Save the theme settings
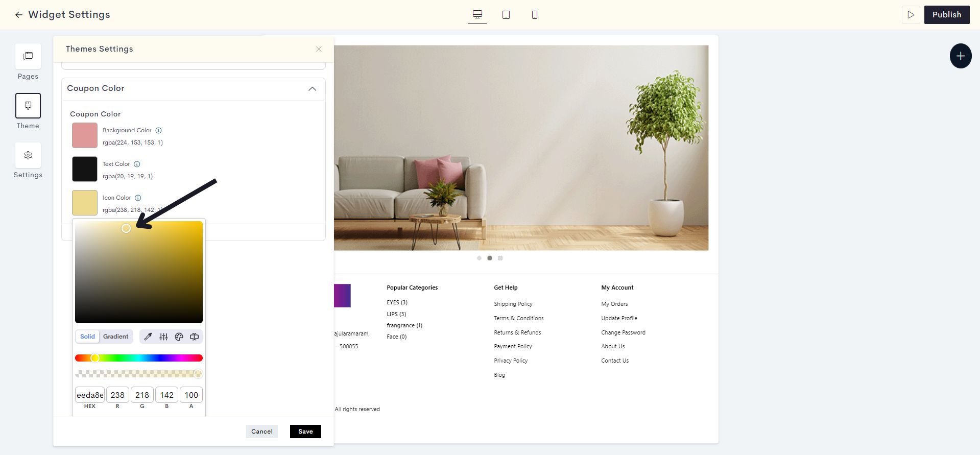 [305, 432]
